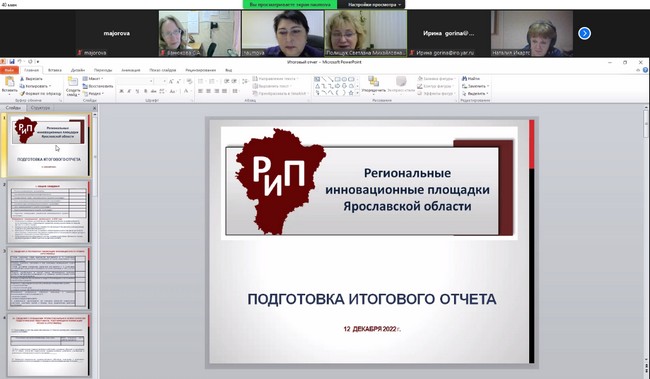The width and height of the screenshot is (650, 379).
Task: Click the blue next-participants arrow in Zoom strip
Action: (585, 33)
